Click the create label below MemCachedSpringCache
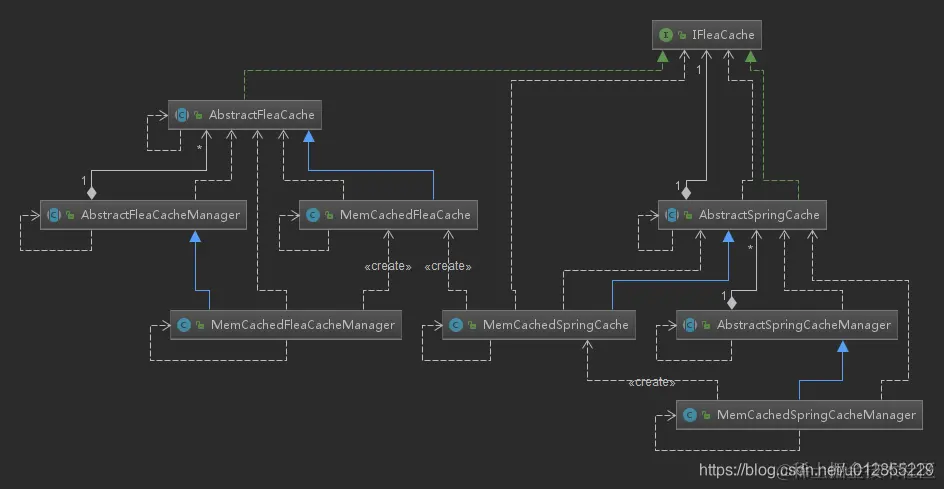The image size is (944, 489). [651, 382]
